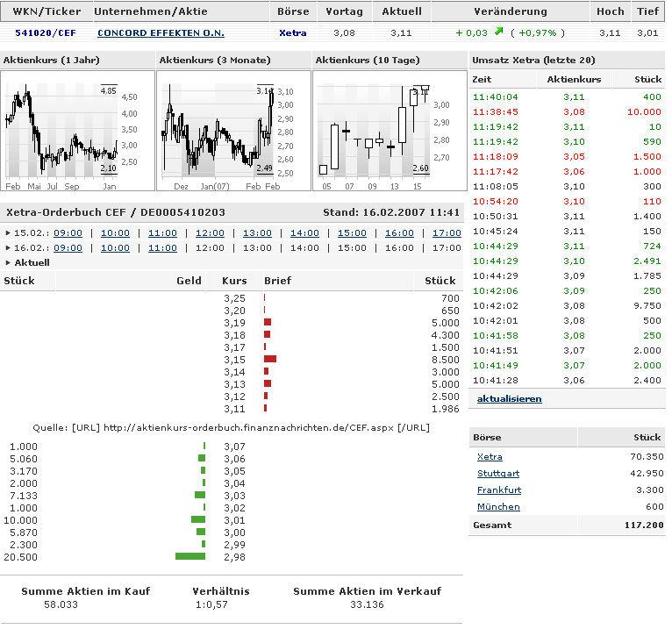672x629 pixels.
Task: Open 16.02. order book at 09:00
Action: [68, 248]
